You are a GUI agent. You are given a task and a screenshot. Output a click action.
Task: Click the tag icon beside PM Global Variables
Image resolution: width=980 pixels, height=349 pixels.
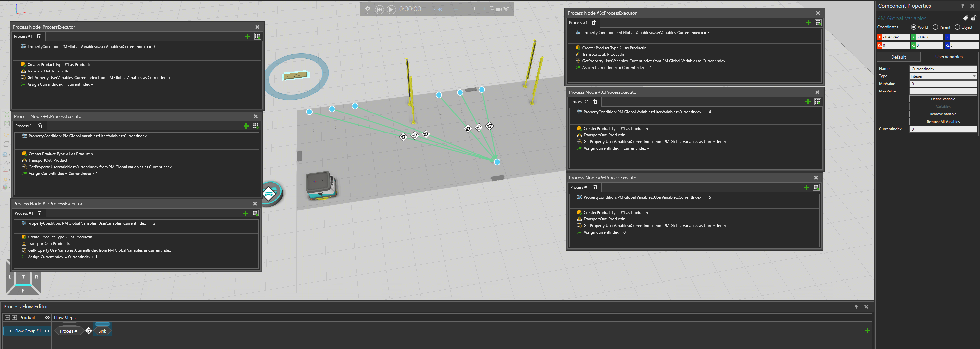pyautogui.click(x=965, y=18)
